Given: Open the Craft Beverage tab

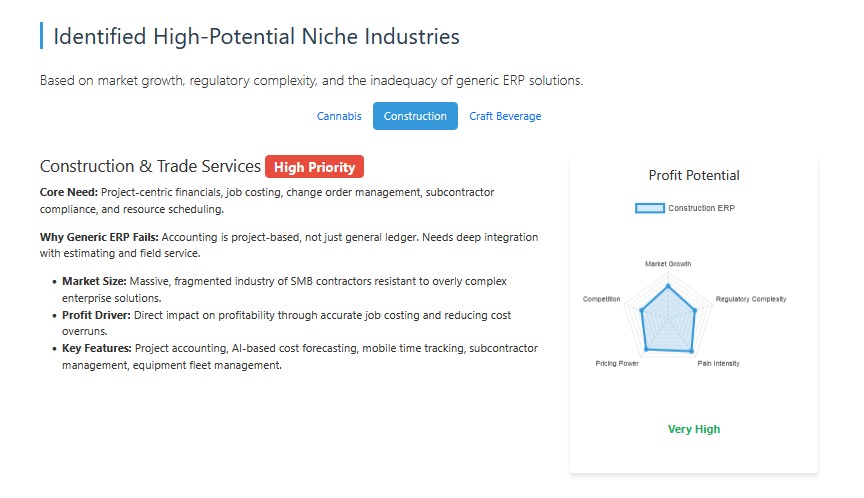Looking at the screenshot, I should pyautogui.click(x=505, y=116).
